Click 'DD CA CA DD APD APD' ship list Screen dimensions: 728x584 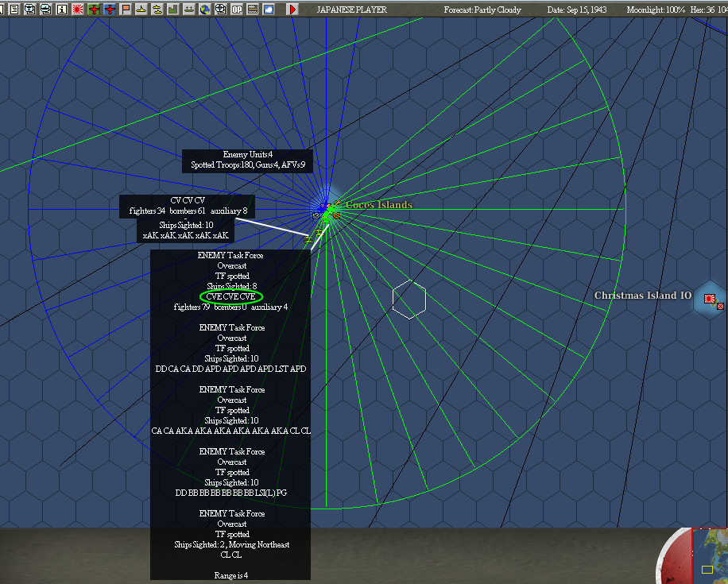click(230, 369)
